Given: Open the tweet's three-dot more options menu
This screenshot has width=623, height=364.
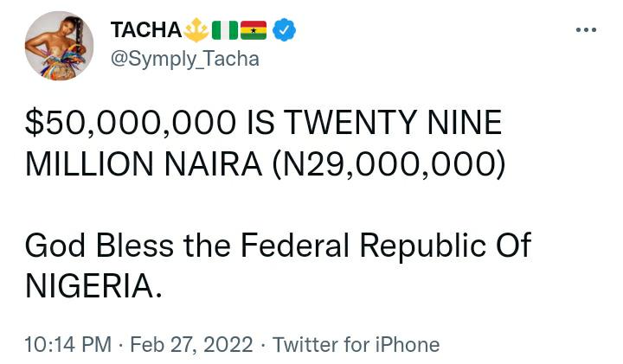Looking at the screenshot, I should [x=586, y=31].
